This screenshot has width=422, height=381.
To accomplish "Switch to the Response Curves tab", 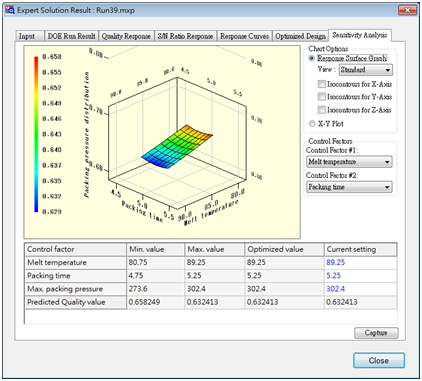I will (244, 36).
